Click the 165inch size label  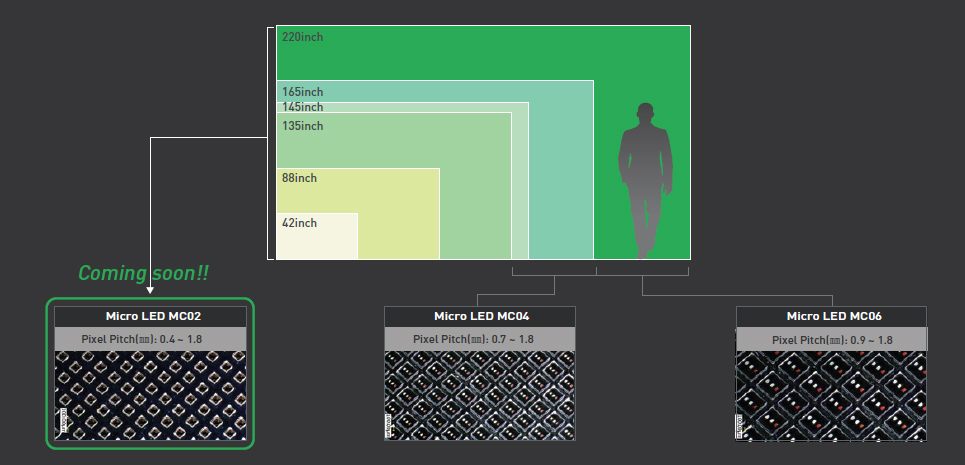click(302, 92)
